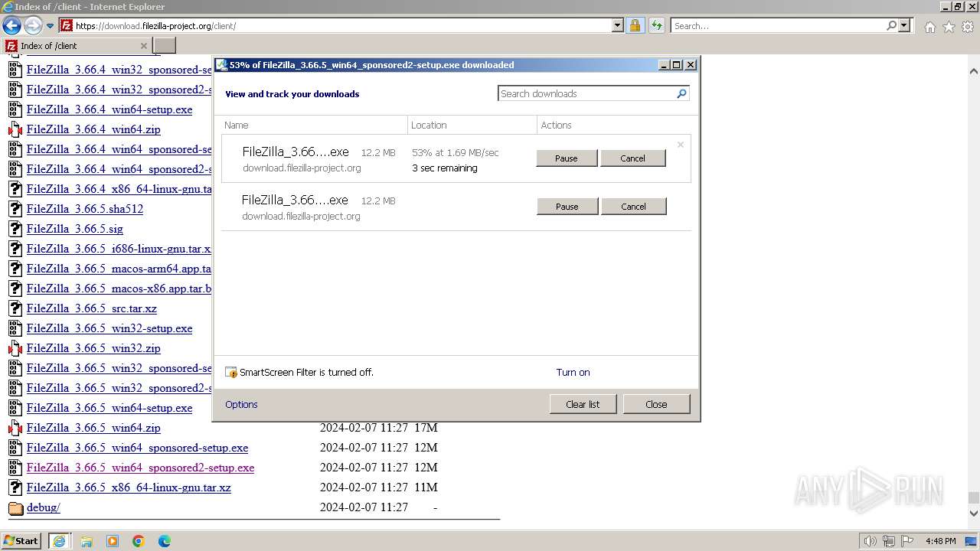980x551 pixels.
Task: Click the browser Forward arrow button
Action: (x=33, y=25)
